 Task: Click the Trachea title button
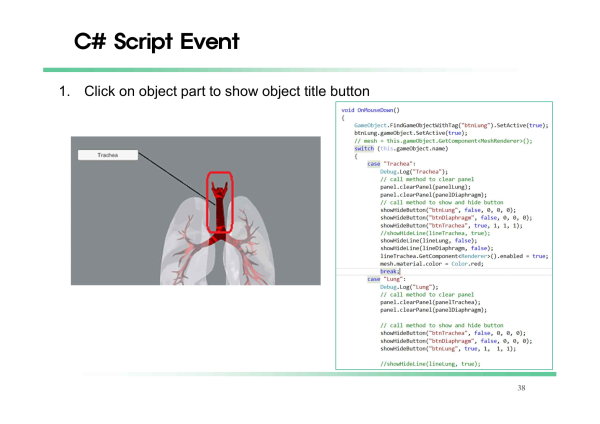tap(108, 155)
